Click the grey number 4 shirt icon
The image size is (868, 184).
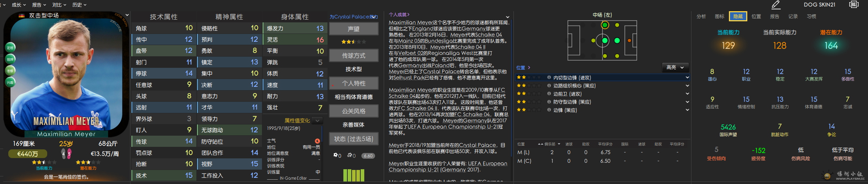[x=63, y=154]
